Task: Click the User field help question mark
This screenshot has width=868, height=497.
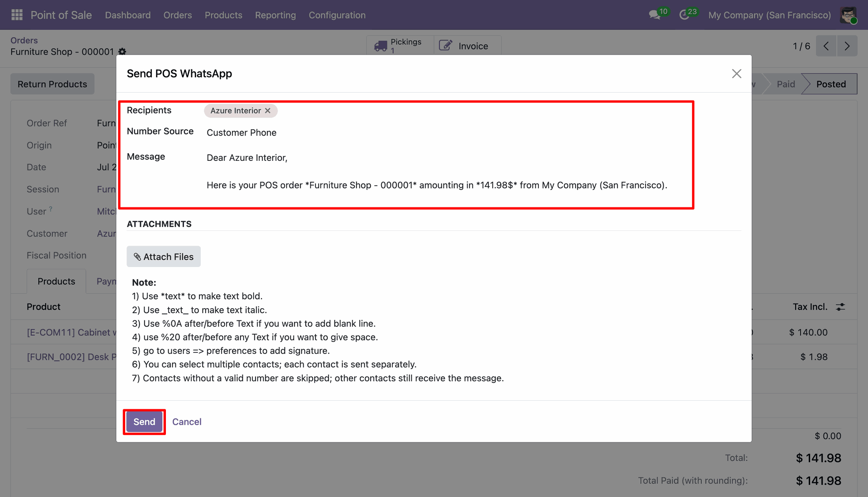Action: point(51,209)
